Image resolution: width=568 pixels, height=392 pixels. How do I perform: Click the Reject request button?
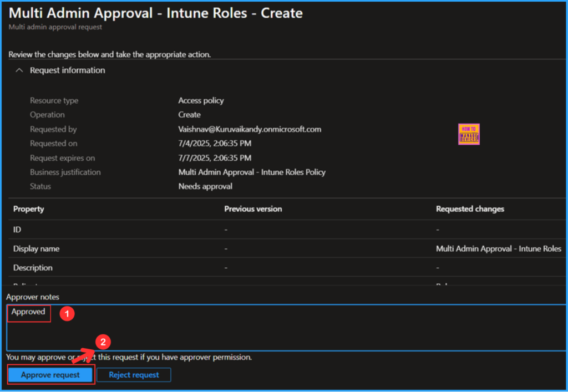click(134, 375)
